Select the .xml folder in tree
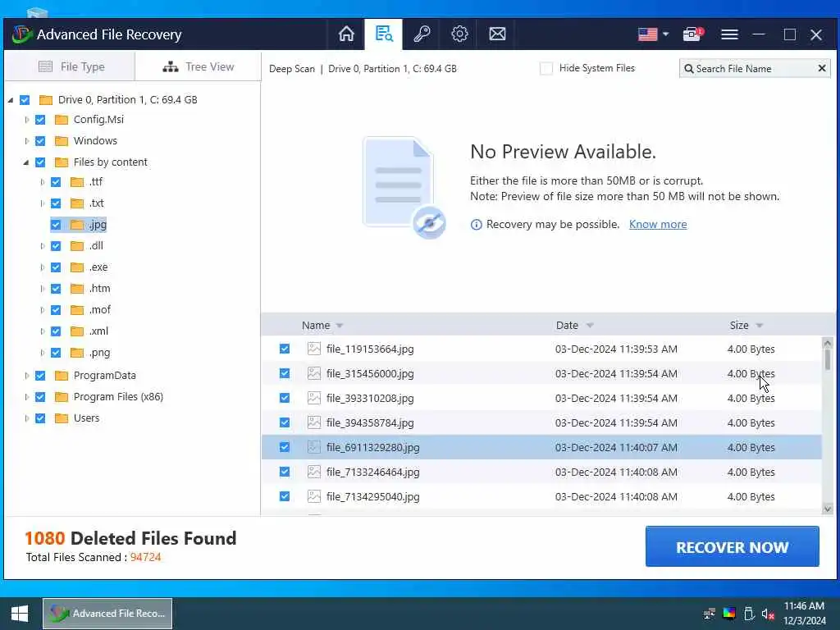Viewport: 840px width, 630px height. pyautogui.click(x=98, y=331)
